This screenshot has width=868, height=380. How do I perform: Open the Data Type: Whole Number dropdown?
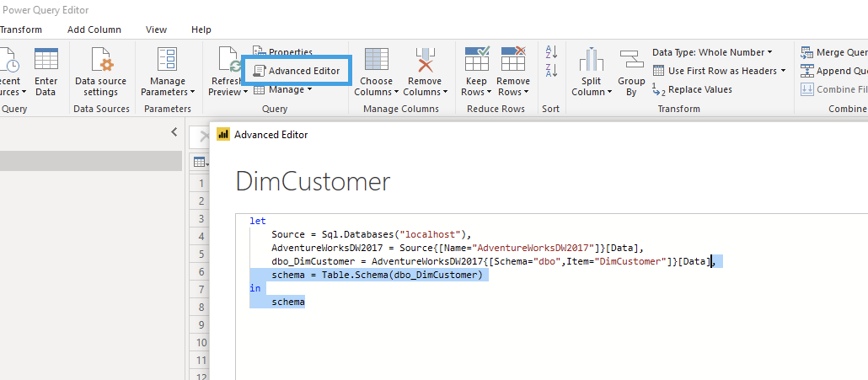click(x=712, y=52)
